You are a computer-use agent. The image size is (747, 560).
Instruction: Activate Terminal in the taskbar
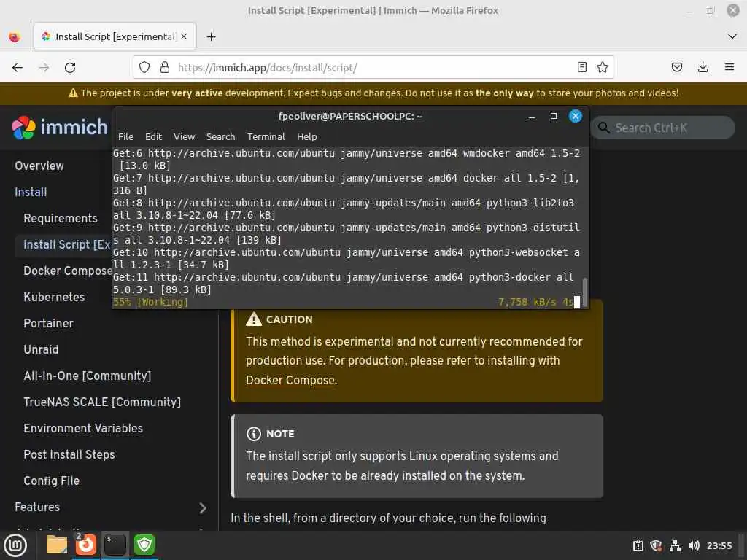[x=115, y=545]
